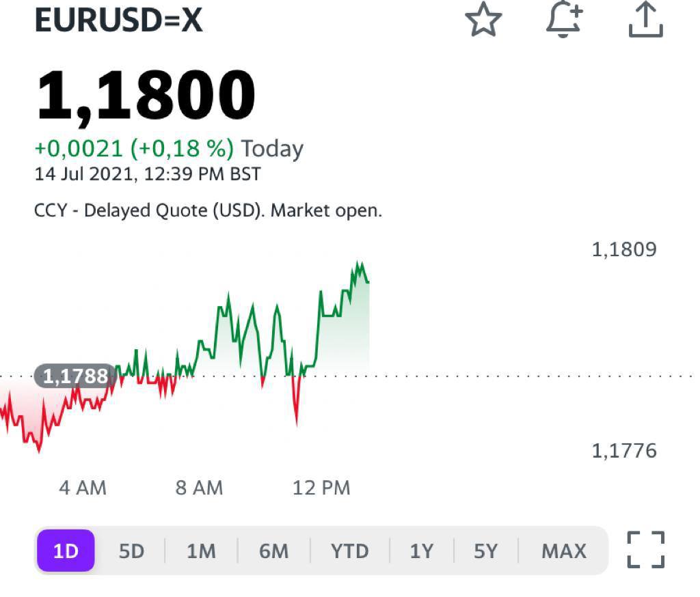
Task: Choose the 6M time range
Action: coord(273,551)
